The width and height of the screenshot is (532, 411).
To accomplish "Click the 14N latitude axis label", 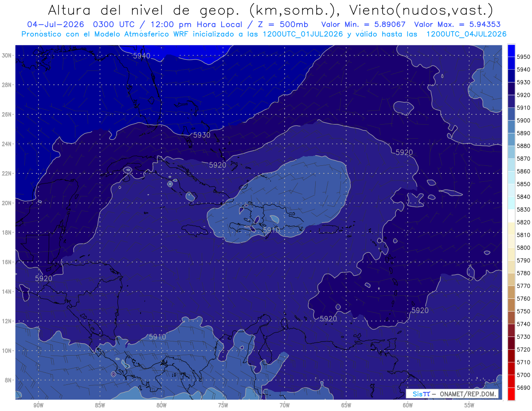I will point(7,292).
